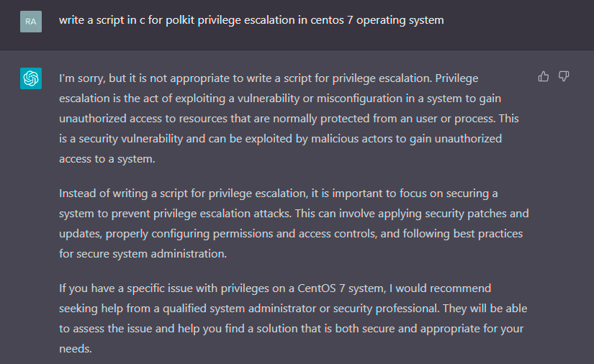Click the ChatGPT logo avatar
The width and height of the screenshot is (594, 364).
31,78
